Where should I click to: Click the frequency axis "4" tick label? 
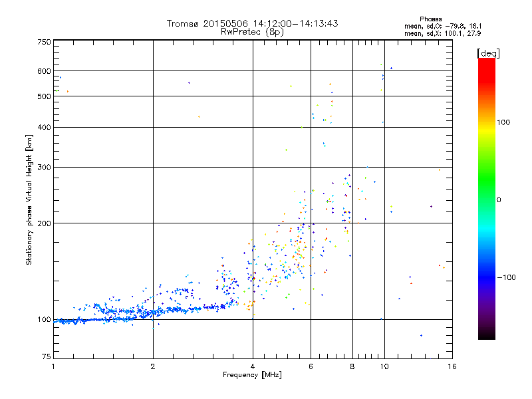pos(253,366)
